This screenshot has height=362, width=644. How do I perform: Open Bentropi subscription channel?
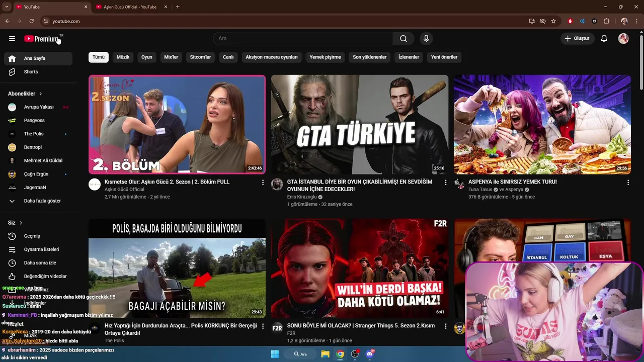coord(38,147)
